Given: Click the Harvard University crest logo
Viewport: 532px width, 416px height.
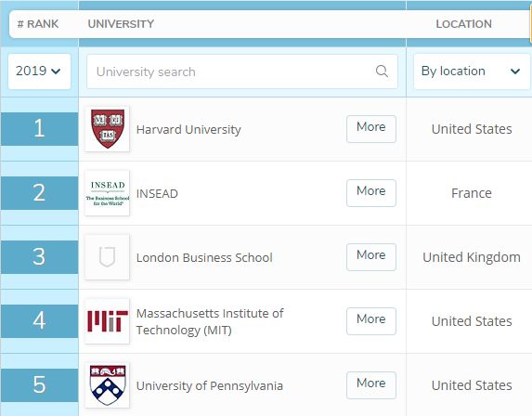Looking at the screenshot, I should pos(107,129).
